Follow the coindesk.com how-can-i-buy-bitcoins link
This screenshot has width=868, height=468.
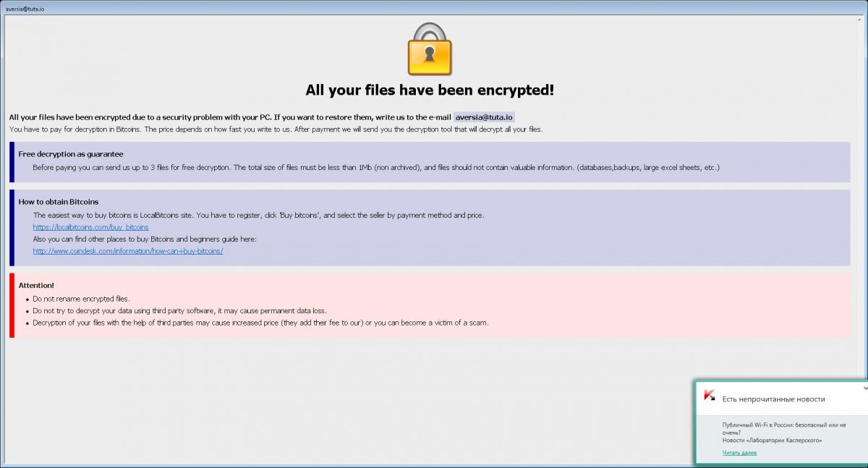click(x=128, y=251)
